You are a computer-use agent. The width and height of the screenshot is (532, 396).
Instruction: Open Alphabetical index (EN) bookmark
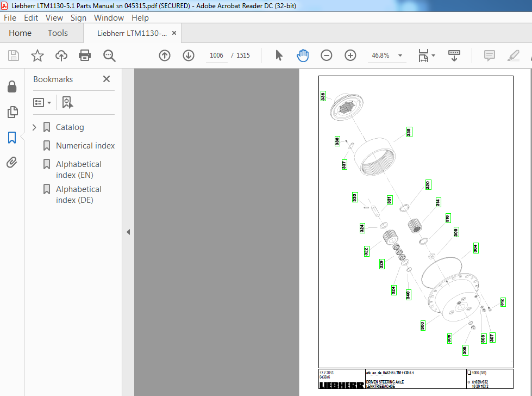(x=79, y=170)
